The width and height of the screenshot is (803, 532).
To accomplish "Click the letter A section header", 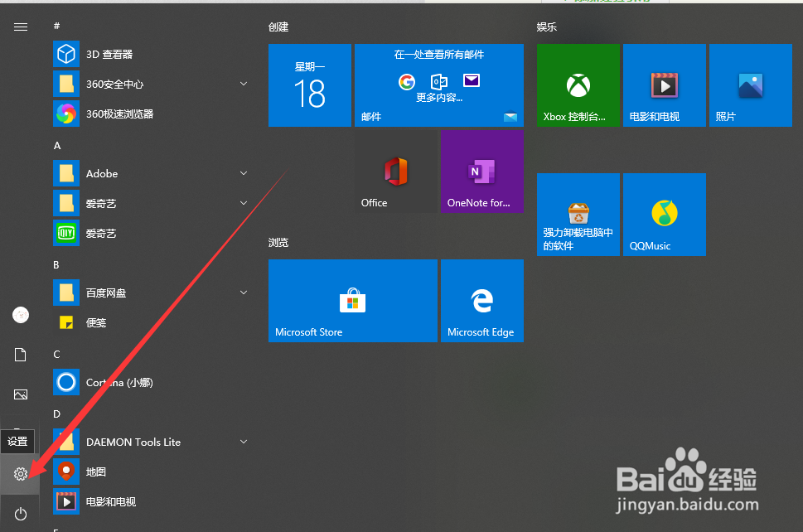I will tap(57, 145).
